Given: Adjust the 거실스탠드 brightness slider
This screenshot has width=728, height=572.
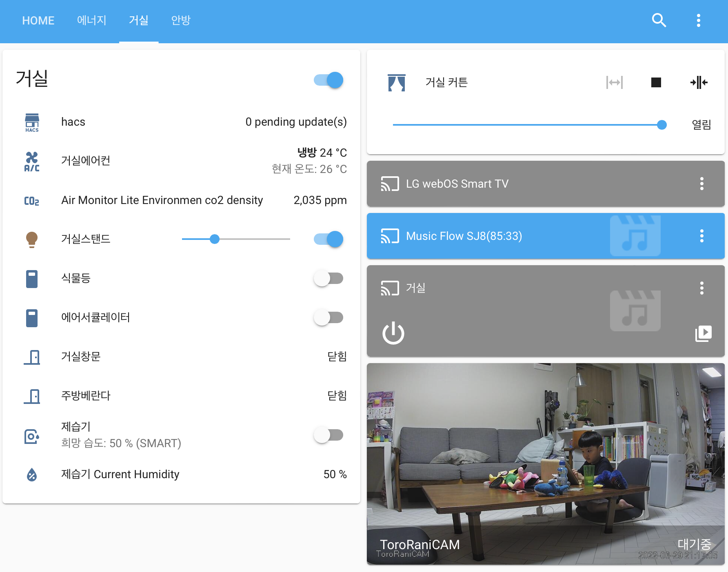Looking at the screenshot, I should click(236, 239).
